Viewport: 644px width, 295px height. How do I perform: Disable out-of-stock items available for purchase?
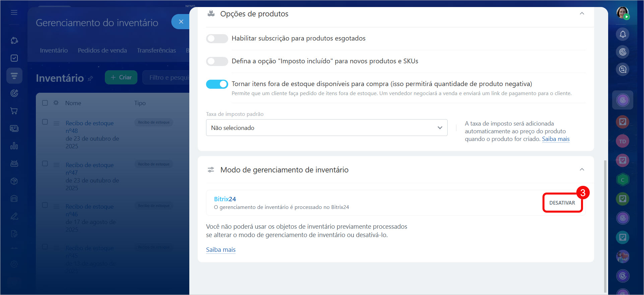217,84
